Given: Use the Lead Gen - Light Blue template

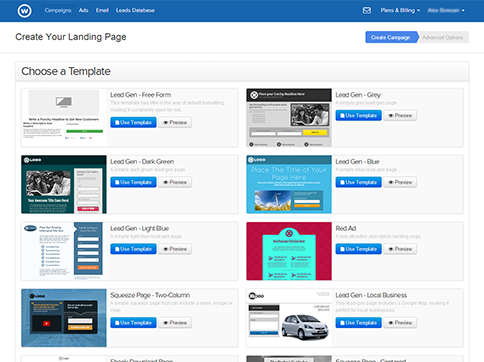Looking at the screenshot, I should click(x=133, y=249).
